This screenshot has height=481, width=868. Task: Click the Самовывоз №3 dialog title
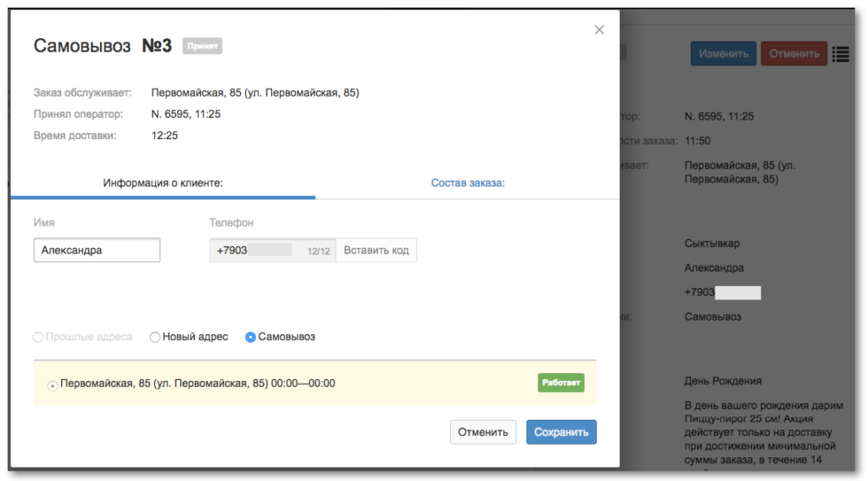(103, 46)
